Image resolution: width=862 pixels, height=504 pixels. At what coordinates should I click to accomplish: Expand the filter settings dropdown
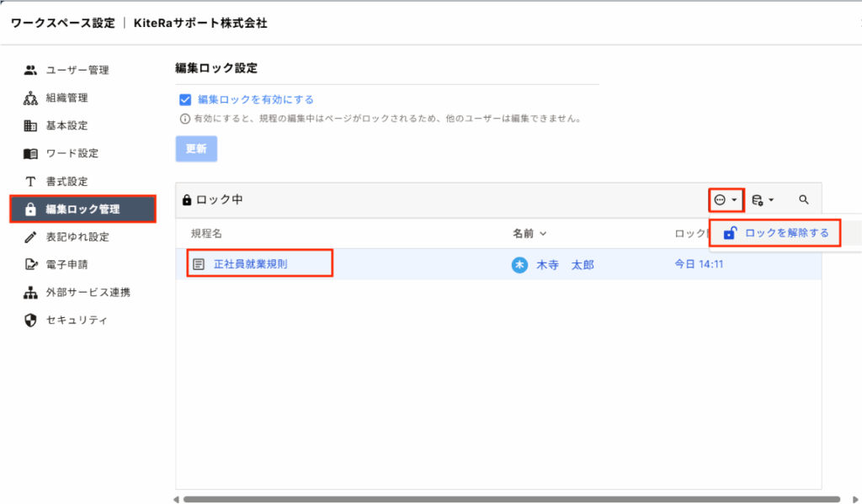click(761, 199)
